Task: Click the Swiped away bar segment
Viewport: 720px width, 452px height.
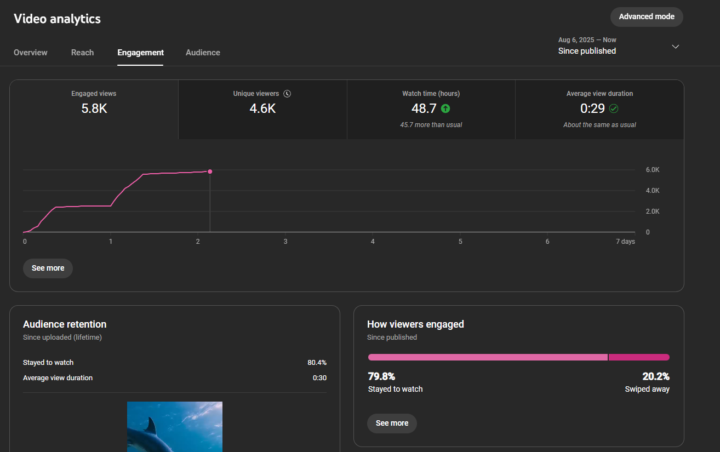Action: click(x=639, y=357)
